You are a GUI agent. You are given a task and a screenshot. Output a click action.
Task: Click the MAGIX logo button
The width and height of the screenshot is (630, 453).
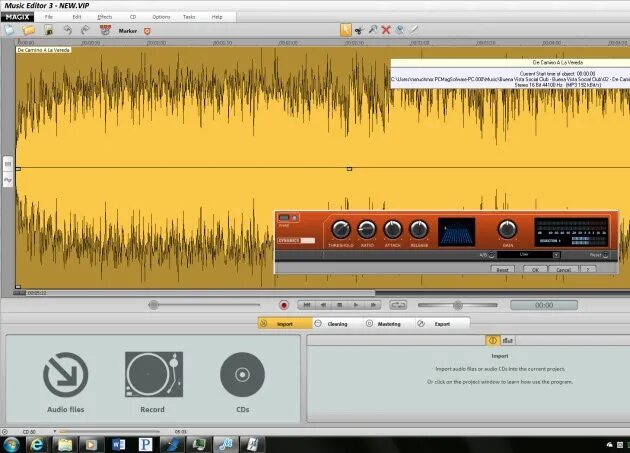[x=18, y=17]
